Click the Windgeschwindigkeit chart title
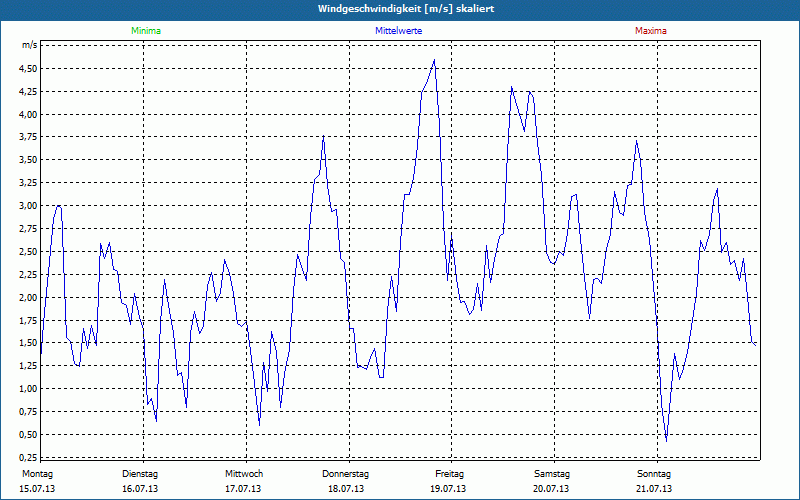 coord(406,9)
